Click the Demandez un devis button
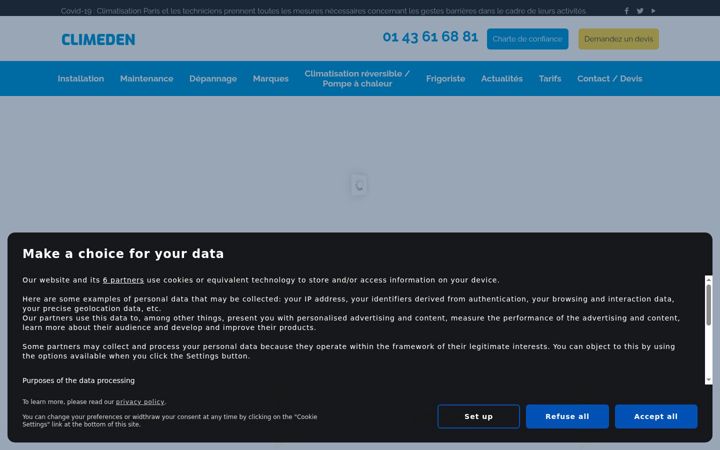 (619, 39)
